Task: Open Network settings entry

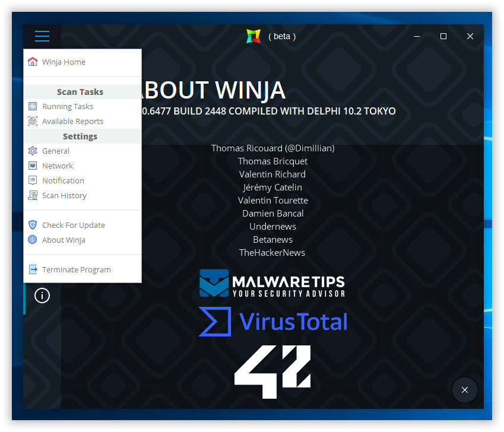Action: coord(83,166)
